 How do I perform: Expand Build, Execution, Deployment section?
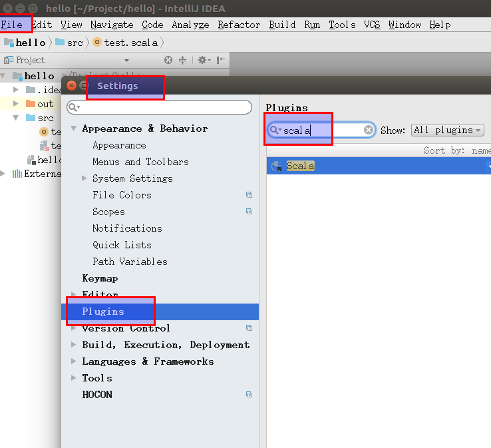click(x=74, y=345)
